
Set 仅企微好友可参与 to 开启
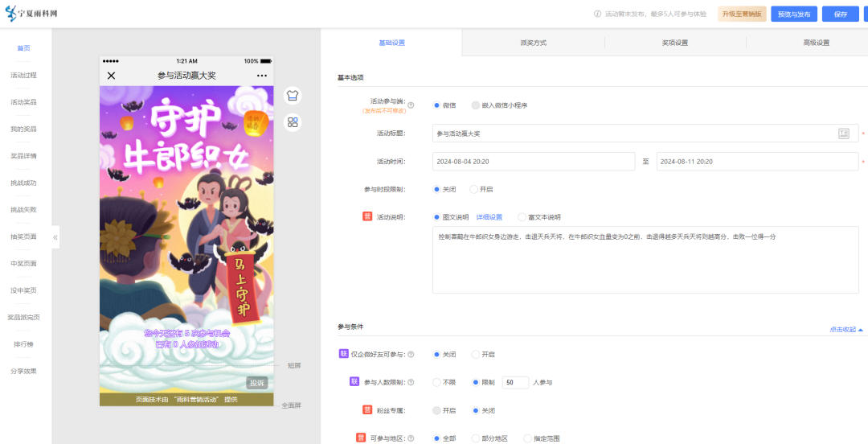483,354
